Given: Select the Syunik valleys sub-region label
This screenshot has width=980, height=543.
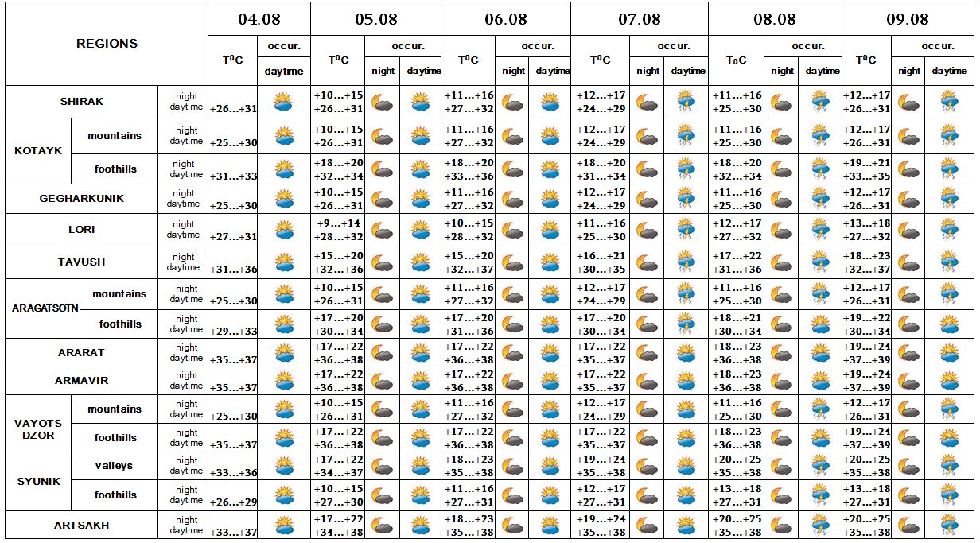Looking at the screenshot, I should tap(115, 466).
